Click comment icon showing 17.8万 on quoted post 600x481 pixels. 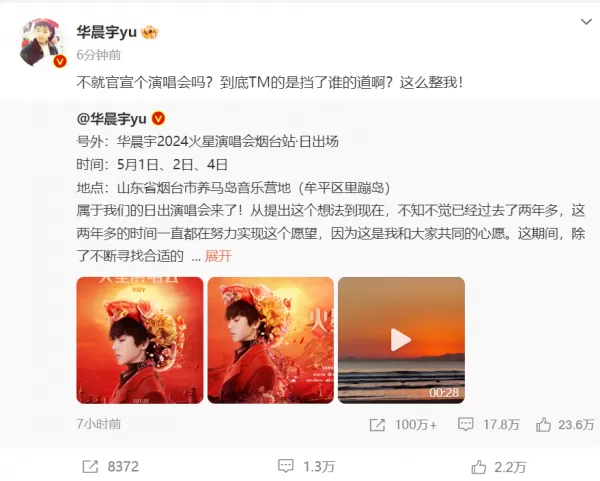(466, 425)
